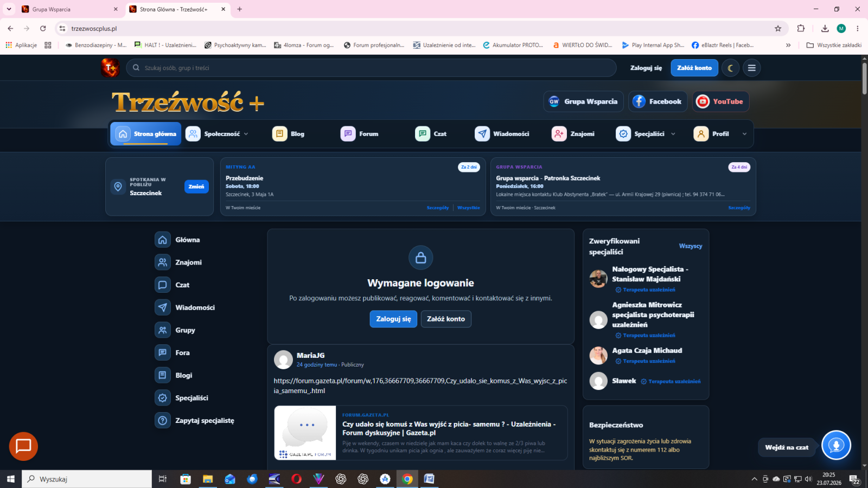Image resolution: width=868 pixels, height=488 pixels.
Task: Open Znajomi in the top navigation
Action: (573, 134)
